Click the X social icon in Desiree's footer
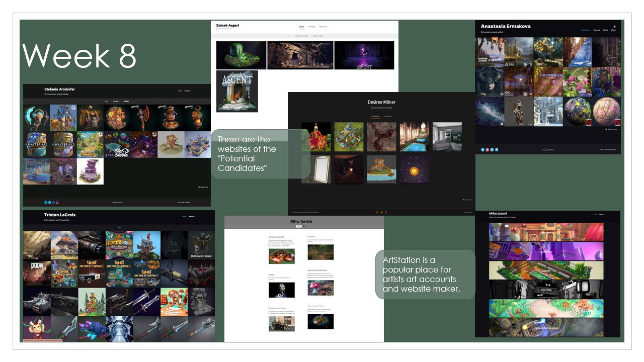The image size is (644, 362). point(386,212)
